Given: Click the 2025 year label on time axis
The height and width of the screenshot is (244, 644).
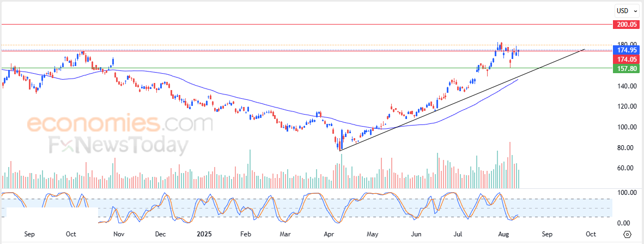Looking at the screenshot, I should [204, 234].
